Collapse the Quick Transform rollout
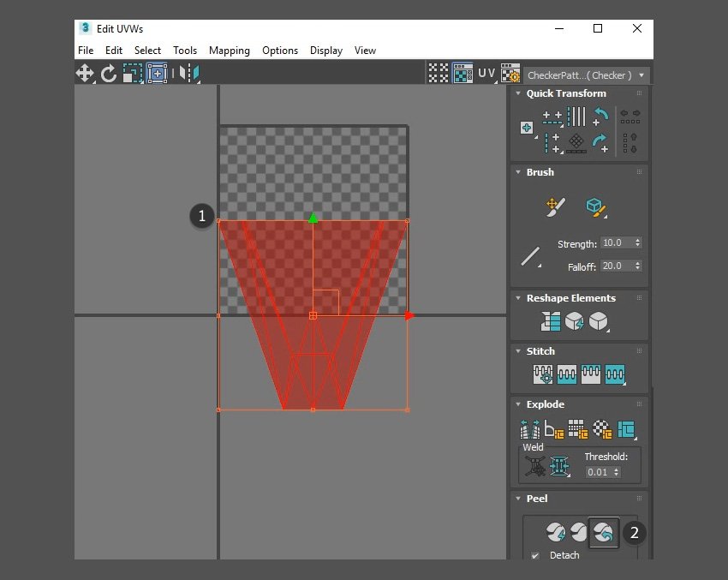The image size is (728, 580). coord(517,93)
